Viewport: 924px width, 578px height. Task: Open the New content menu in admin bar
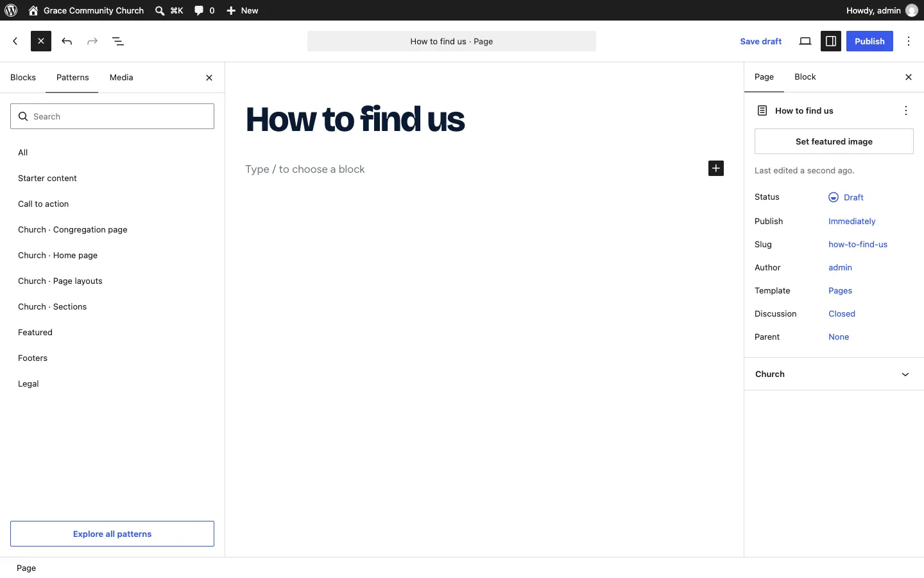click(243, 10)
